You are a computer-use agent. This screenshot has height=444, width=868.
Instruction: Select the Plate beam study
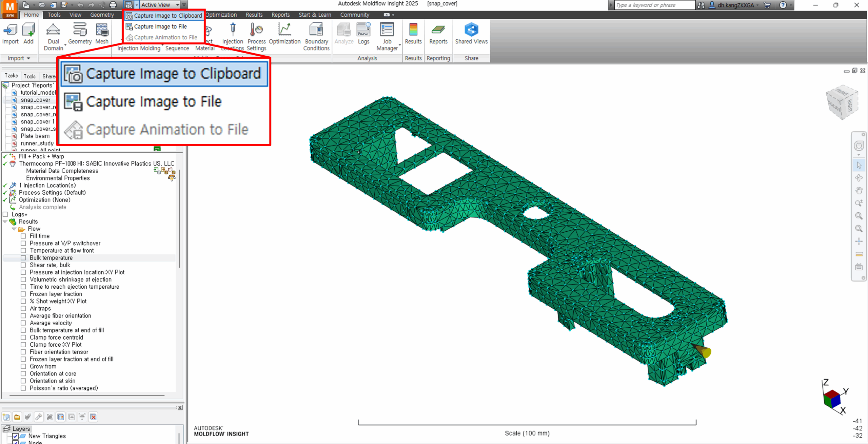tap(35, 136)
